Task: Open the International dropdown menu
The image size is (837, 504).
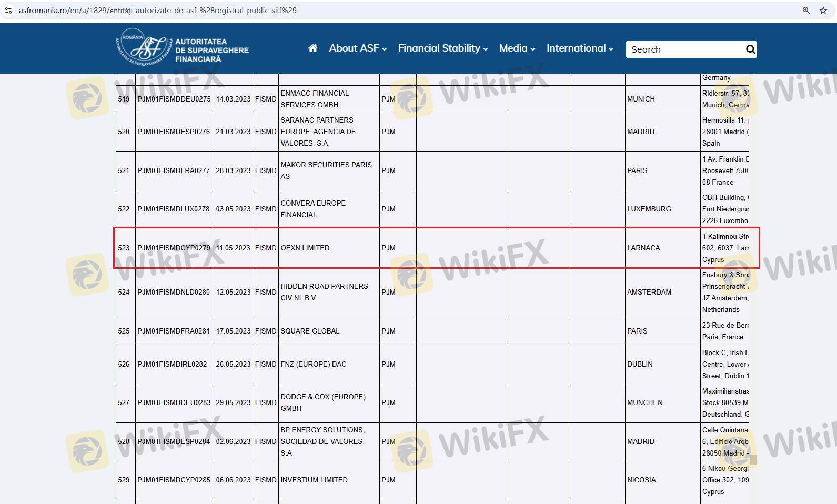Action: (x=579, y=48)
